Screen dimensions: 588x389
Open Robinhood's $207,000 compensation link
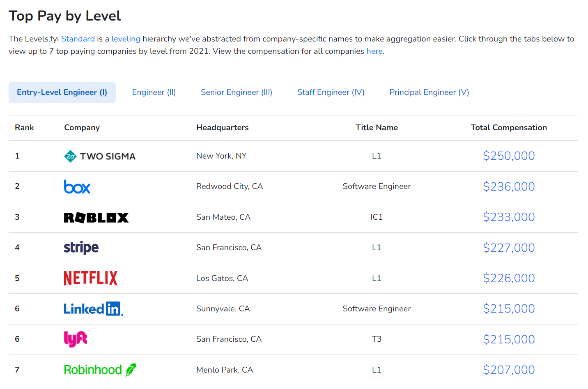(x=509, y=370)
